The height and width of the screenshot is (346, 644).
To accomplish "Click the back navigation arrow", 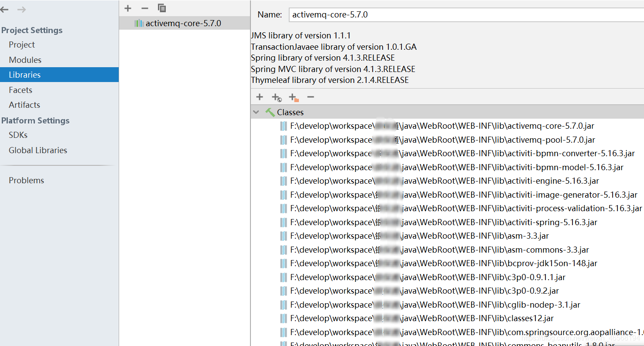I will click(4, 10).
